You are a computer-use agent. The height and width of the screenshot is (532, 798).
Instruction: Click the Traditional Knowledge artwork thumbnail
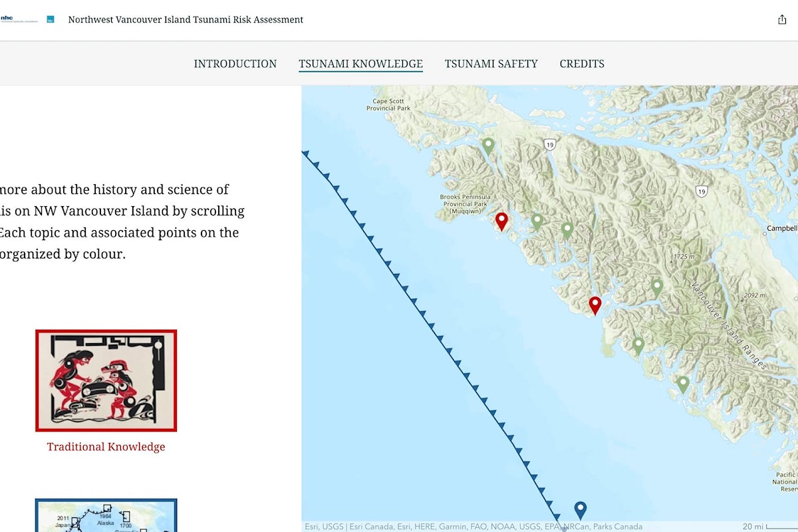pyautogui.click(x=106, y=380)
